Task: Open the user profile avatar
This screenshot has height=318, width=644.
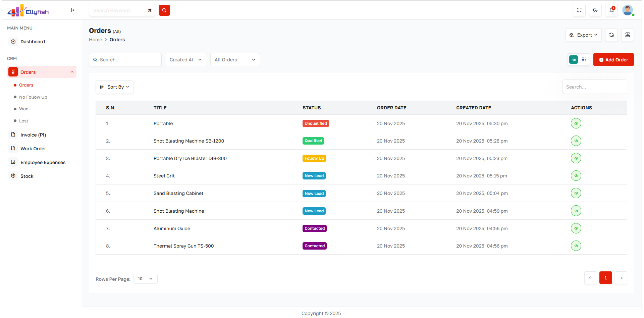Action: point(627,10)
